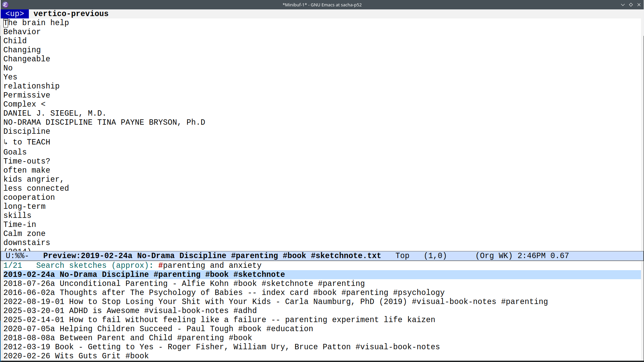Image resolution: width=644 pixels, height=362 pixels.
Task: Pick the How to Stop Losing Your Shit entry
Action: pyautogui.click(x=275, y=302)
